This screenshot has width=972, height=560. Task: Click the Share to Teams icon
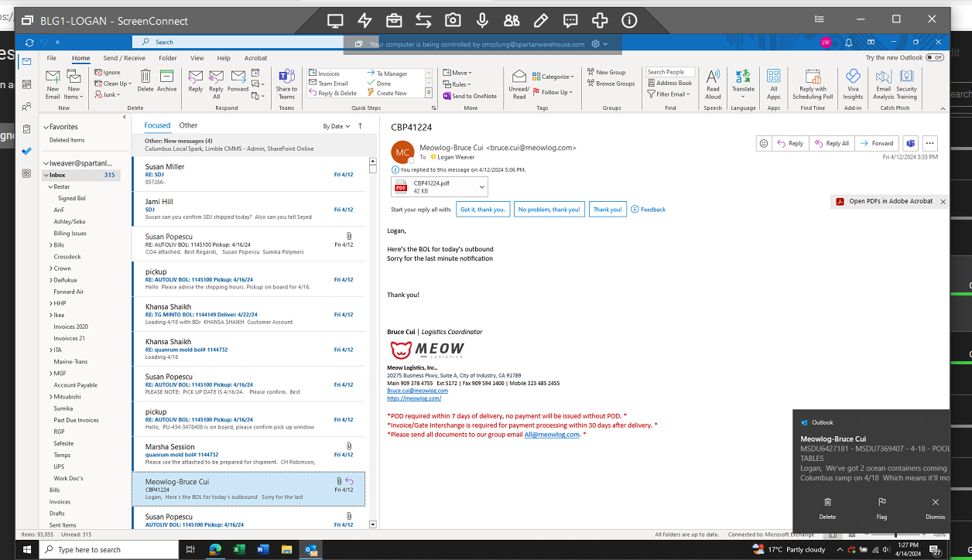(287, 84)
